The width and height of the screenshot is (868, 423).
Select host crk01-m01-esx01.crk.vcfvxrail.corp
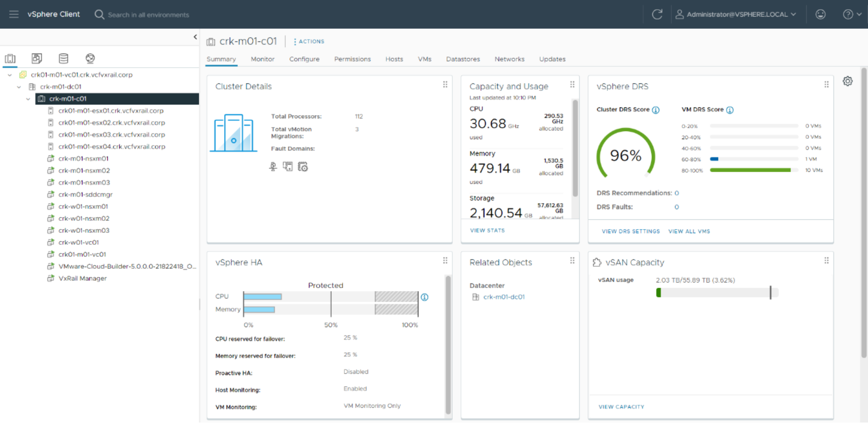pyautogui.click(x=111, y=111)
